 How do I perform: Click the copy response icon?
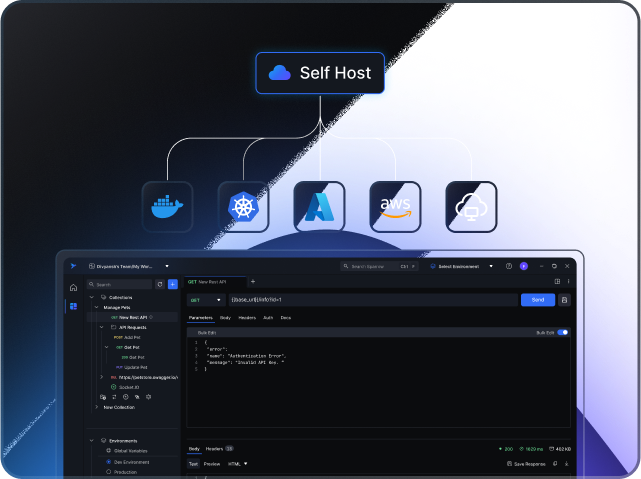tap(555, 463)
